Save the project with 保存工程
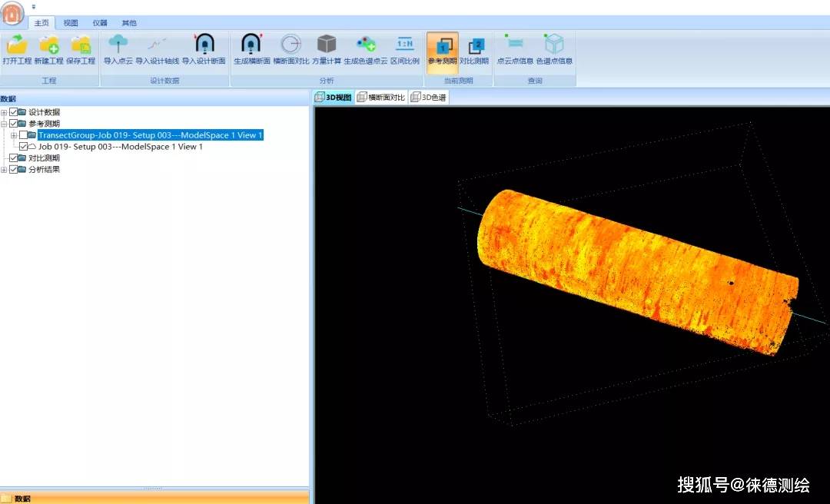This screenshot has width=830, height=504. coord(81,45)
